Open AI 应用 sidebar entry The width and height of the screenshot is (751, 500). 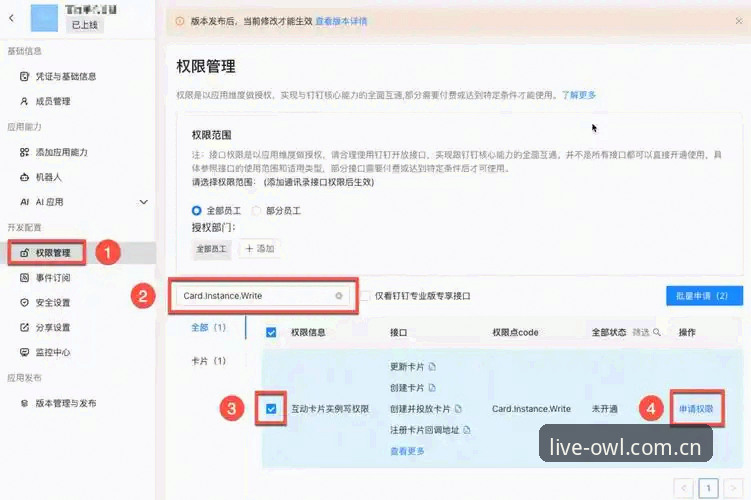click(x=42, y=202)
